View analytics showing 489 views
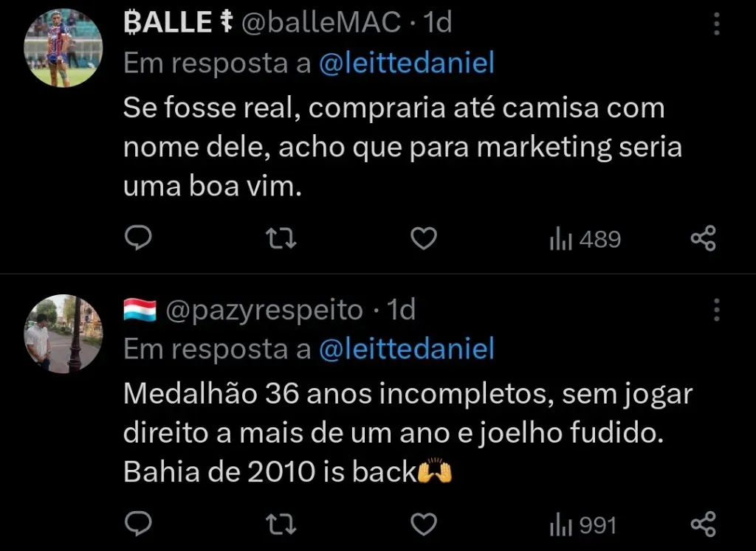 [585, 239]
